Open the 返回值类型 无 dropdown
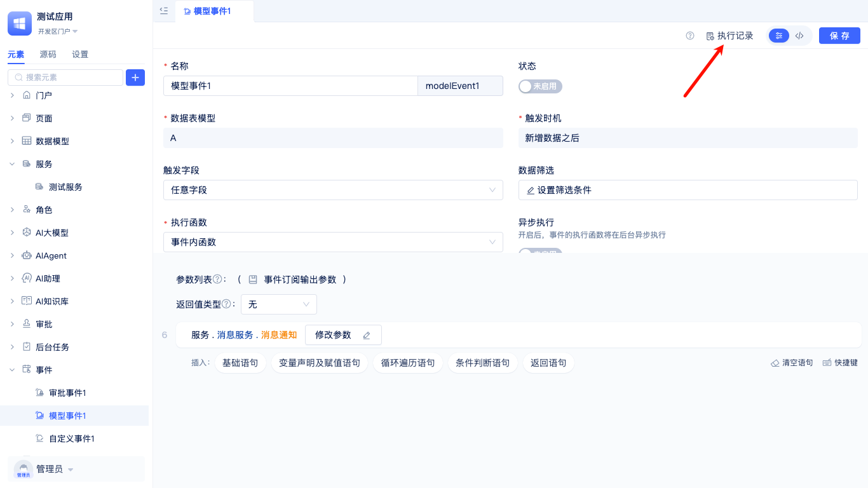868x488 pixels. pyautogui.click(x=279, y=304)
